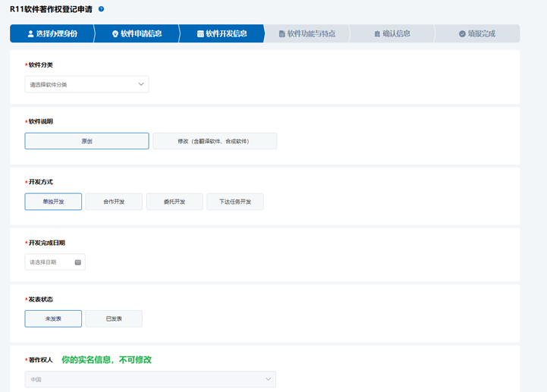The width and height of the screenshot is (547, 392).
Task: Choose 合作开发 development method
Action: (x=114, y=202)
